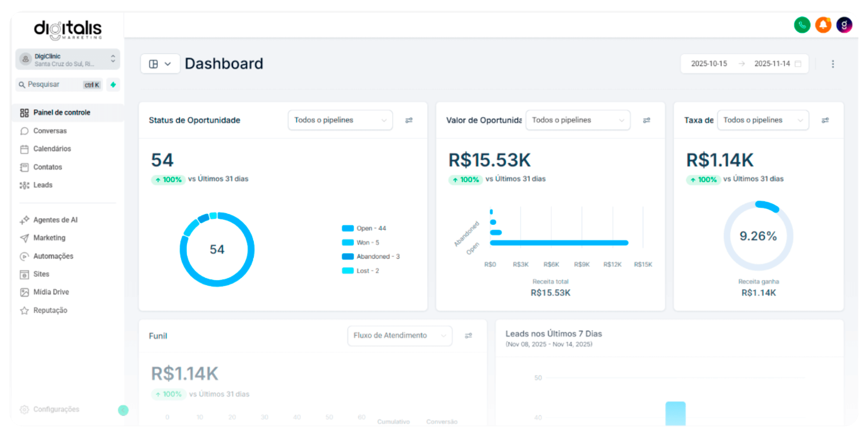Click the dashboard three-dot options menu

pos(832,64)
